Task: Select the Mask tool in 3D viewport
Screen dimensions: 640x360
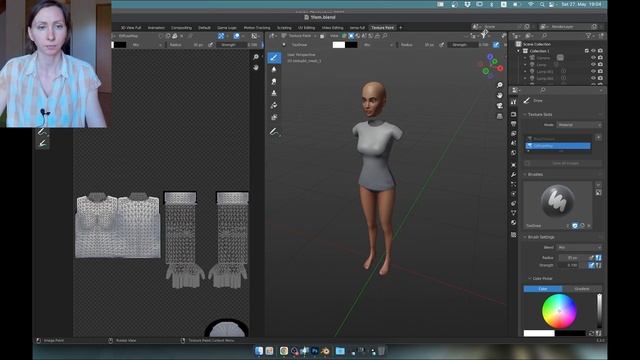Action: 274,117
